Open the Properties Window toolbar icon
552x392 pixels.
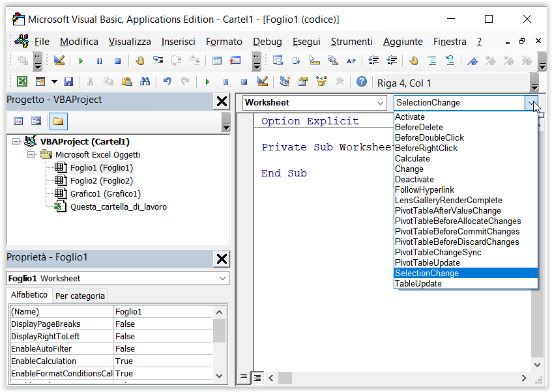[x=303, y=82]
